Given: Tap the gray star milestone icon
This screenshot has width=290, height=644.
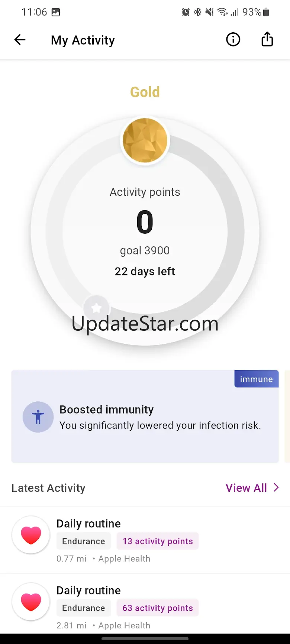Looking at the screenshot, I should [x=97, y=308].
